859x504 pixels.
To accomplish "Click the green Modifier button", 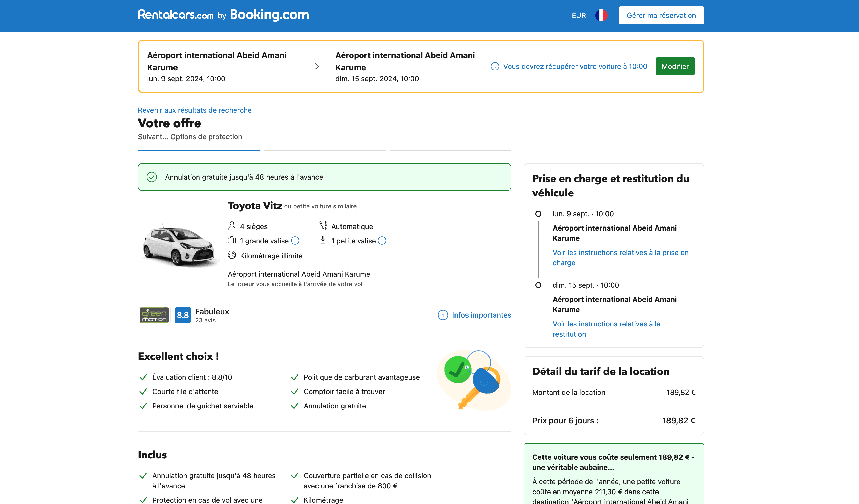I will 675,66.
